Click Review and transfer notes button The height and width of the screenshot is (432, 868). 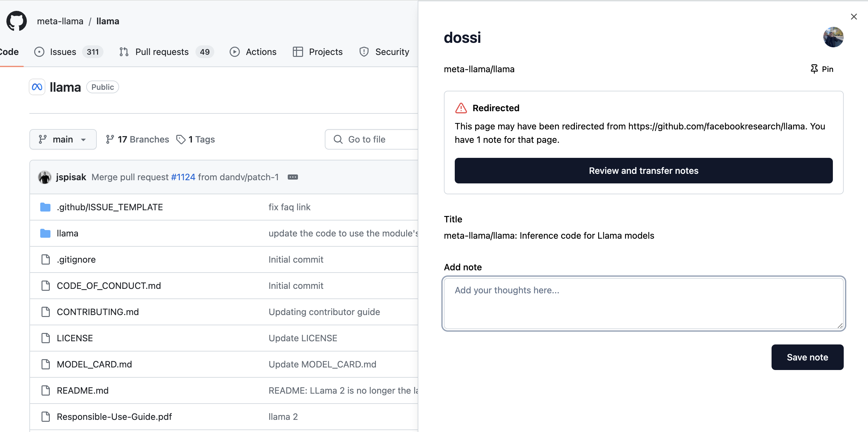643,171
